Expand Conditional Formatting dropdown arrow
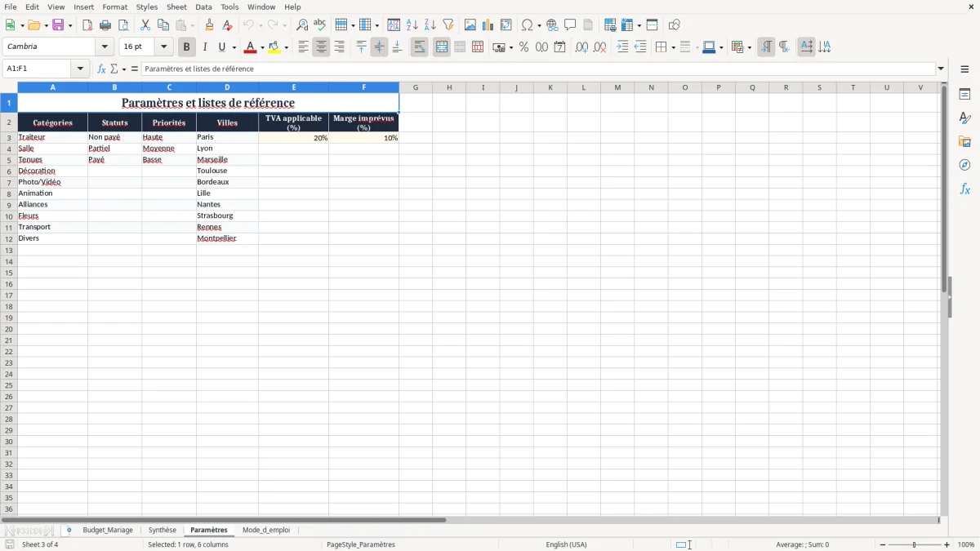This screenshot has height=551, width=980. tap(748, 47)
